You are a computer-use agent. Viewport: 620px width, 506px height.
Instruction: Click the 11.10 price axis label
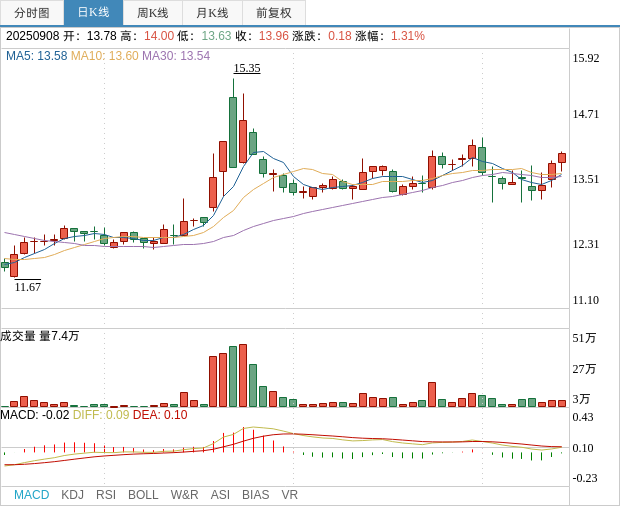coord(586,300)
